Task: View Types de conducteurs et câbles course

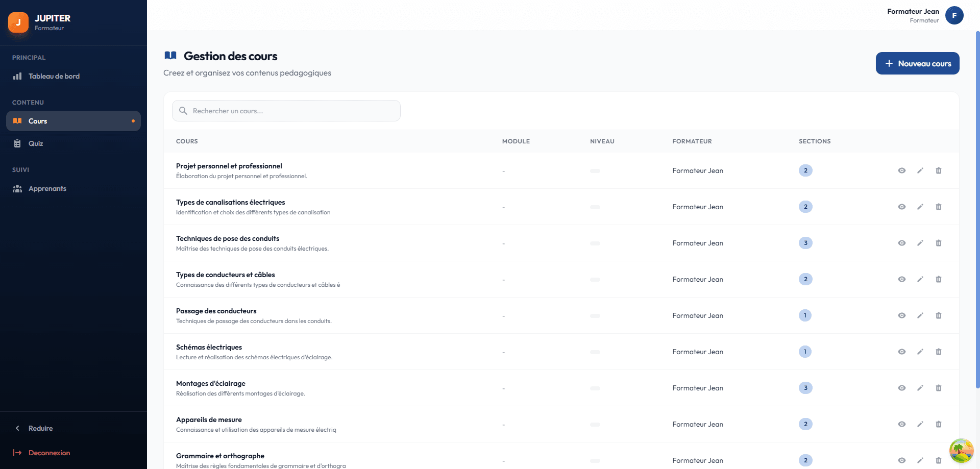Action: pos(902,279)
